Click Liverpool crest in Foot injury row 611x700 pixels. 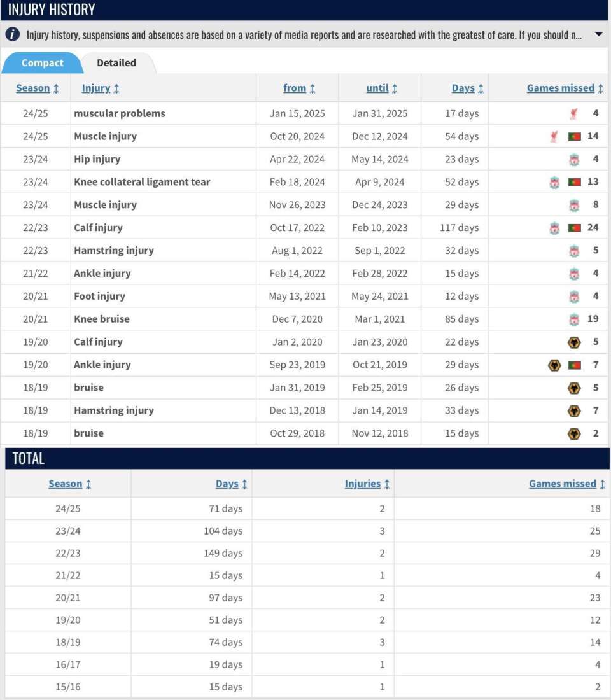coord(574,297)
